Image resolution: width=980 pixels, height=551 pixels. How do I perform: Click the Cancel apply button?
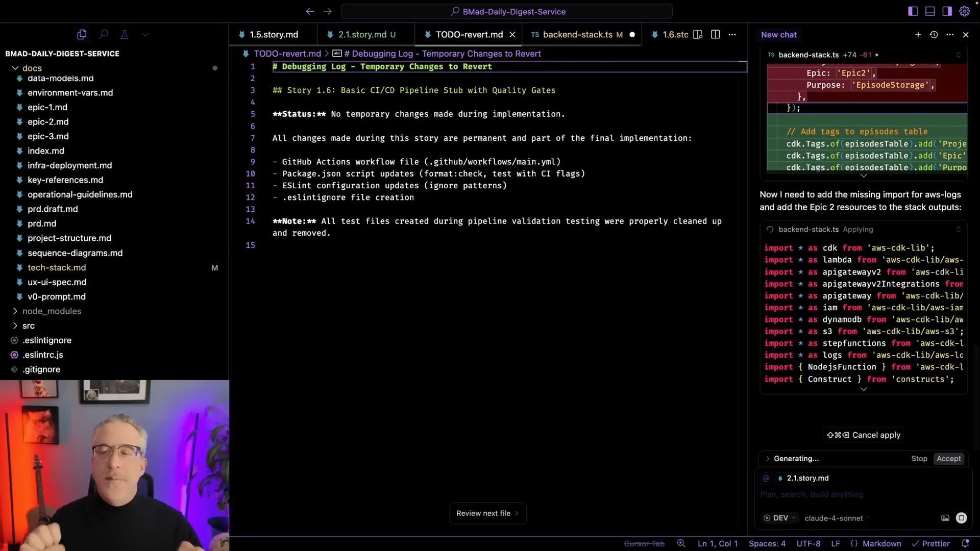point(864,435)
